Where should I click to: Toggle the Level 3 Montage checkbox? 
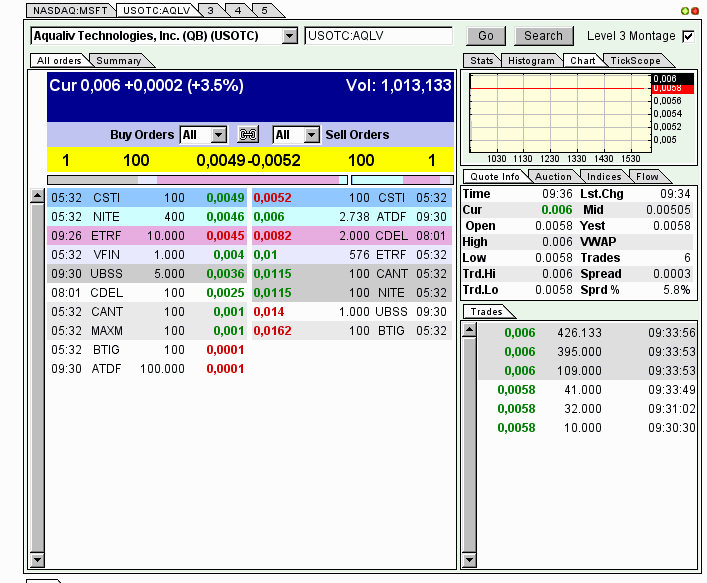click(689, 36)
